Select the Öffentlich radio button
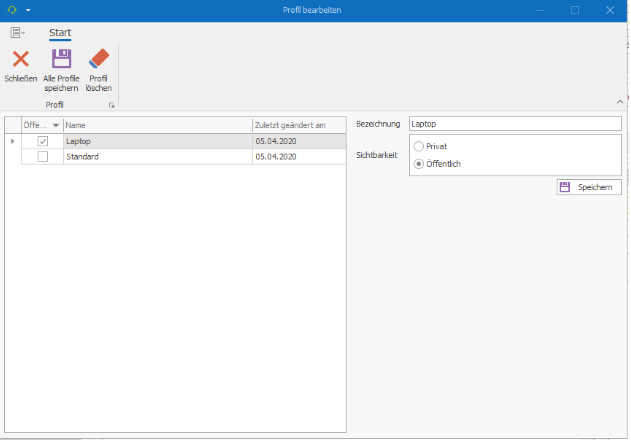This screenshot has width=631, height=441. [419, 163]
